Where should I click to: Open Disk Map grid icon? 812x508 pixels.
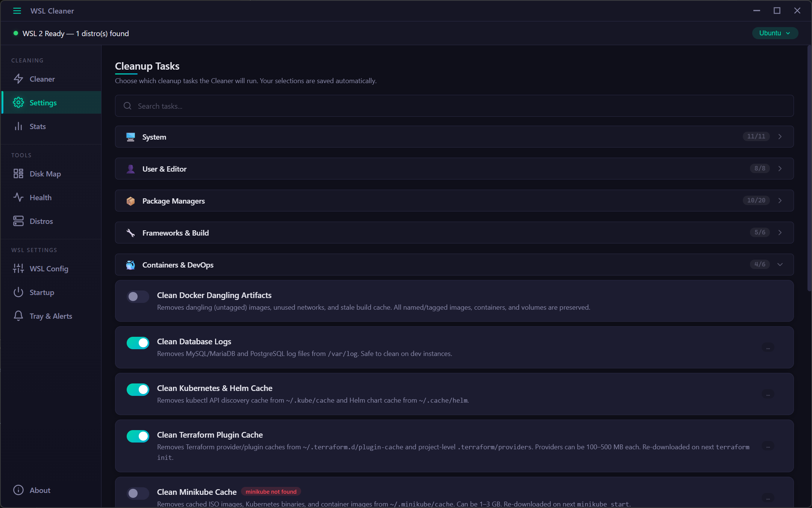pos(18,174)
